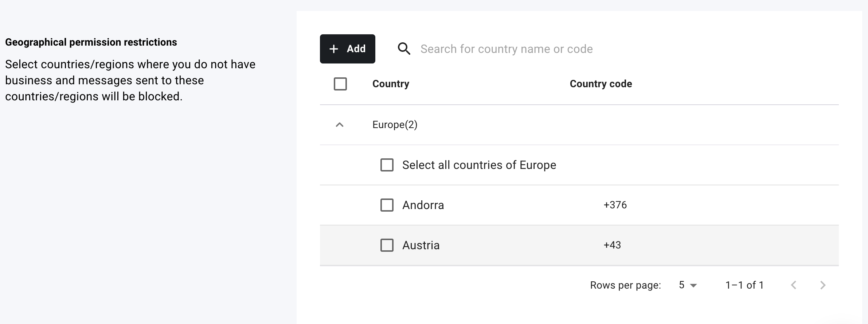Check Select all countries of Europe box
Image resolution: width=868 pixels, height=324 pixels.
pos(387,165)
